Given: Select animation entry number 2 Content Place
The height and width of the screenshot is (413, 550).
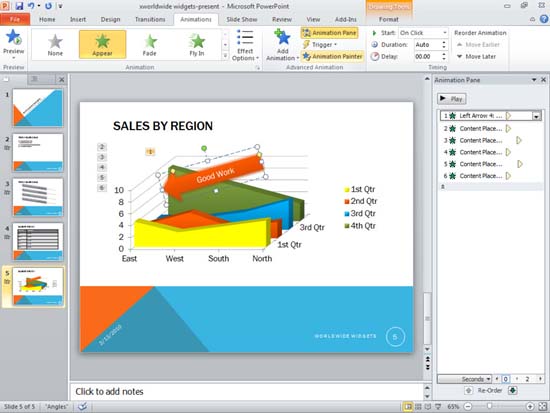Looking at the screenshot, I should [490, 128].
